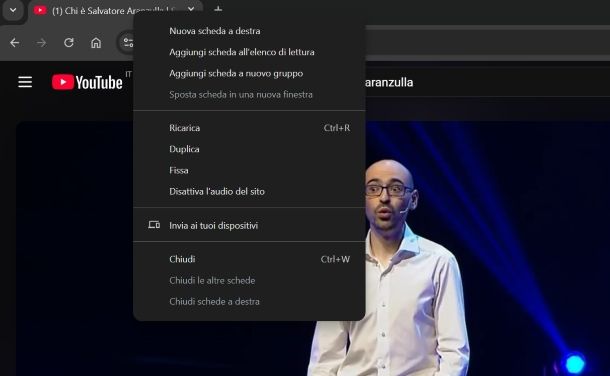Open the home page icon

[96, 42]
